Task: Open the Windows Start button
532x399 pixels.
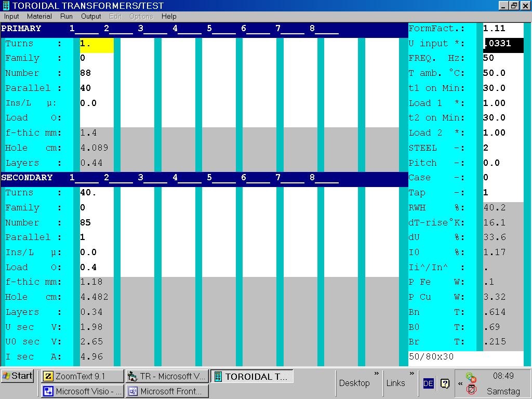Action: (x=17, y=376)
